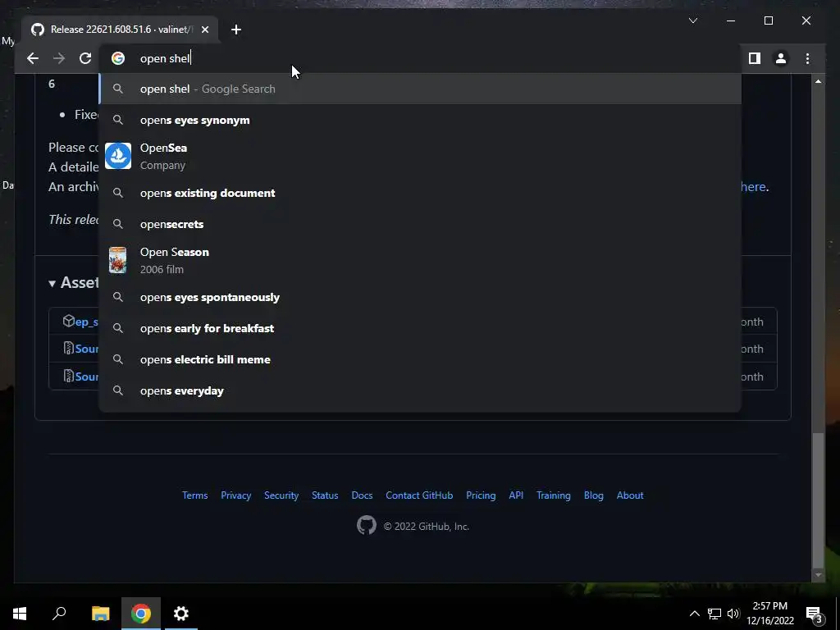The image size is (840, 630).
Task: Choose 'opensecrets' suggestion
Action: [421, 224]
